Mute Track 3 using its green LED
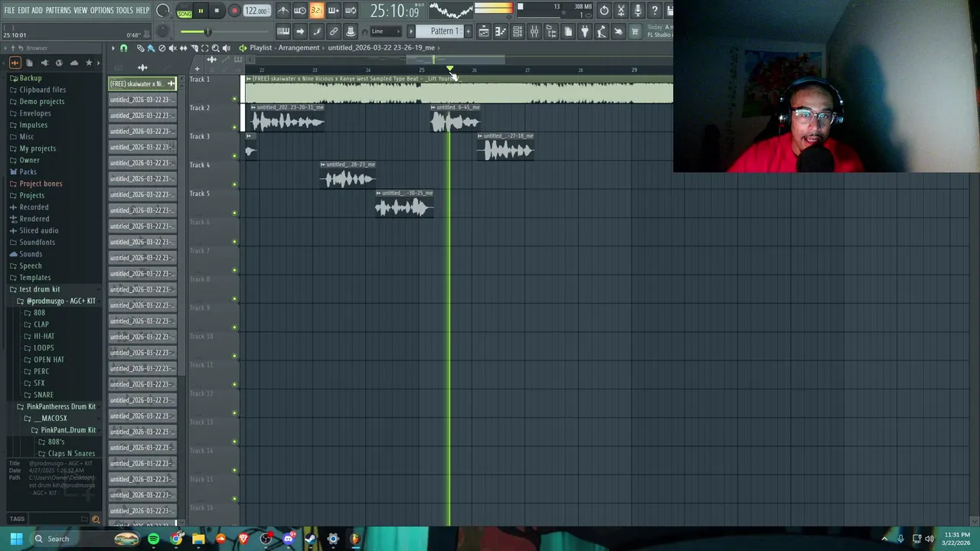980x551 pixels. (x=234, y=155)
